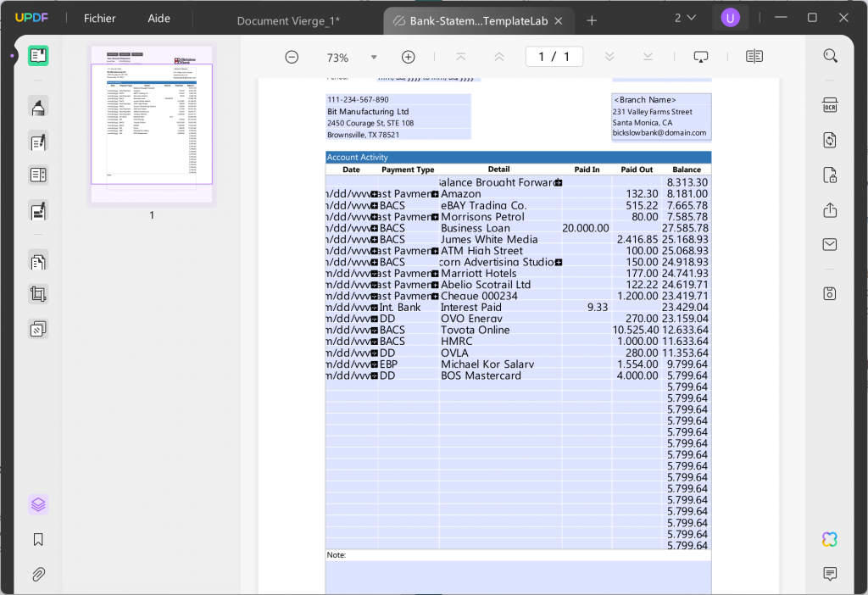Open the search magnifier icon
This screenshot has height=595, width=868.
pyautogui.click(x=830, y=56)
